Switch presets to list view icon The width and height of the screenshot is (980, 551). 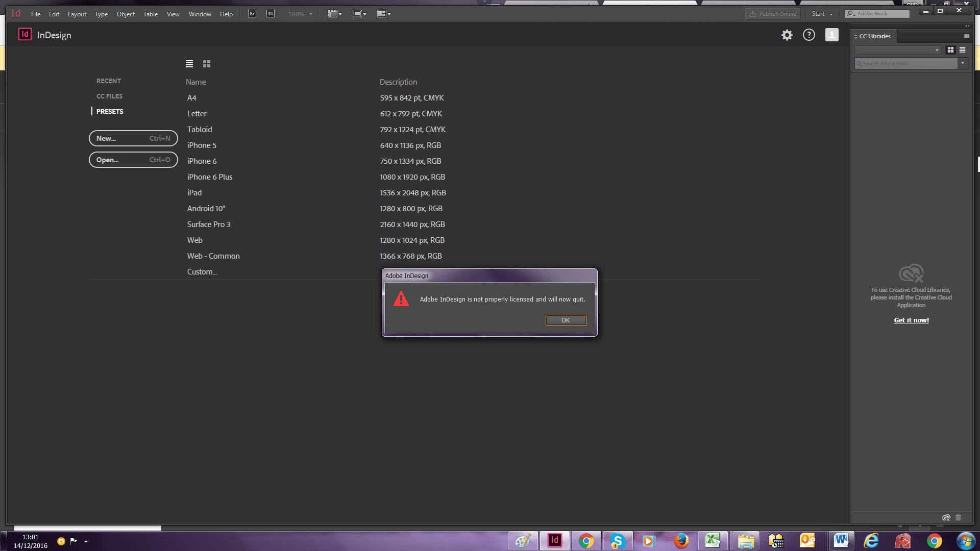click(189, 64)
